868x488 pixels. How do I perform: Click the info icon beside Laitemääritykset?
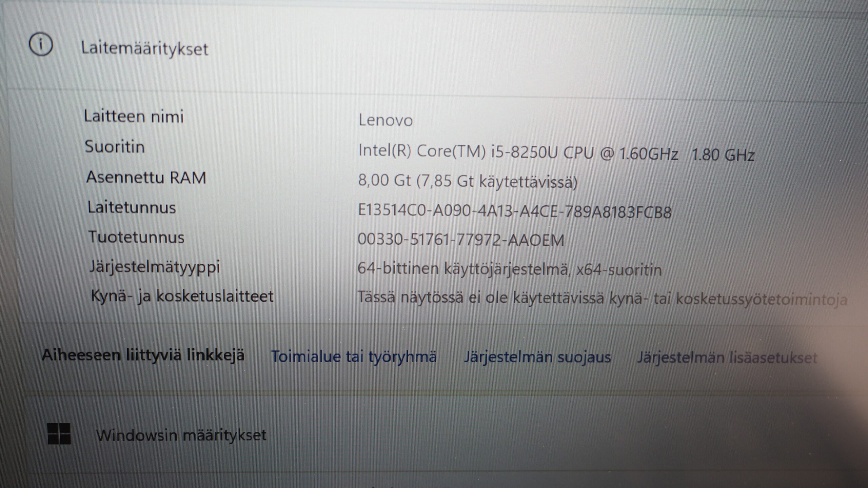[41, 44]
